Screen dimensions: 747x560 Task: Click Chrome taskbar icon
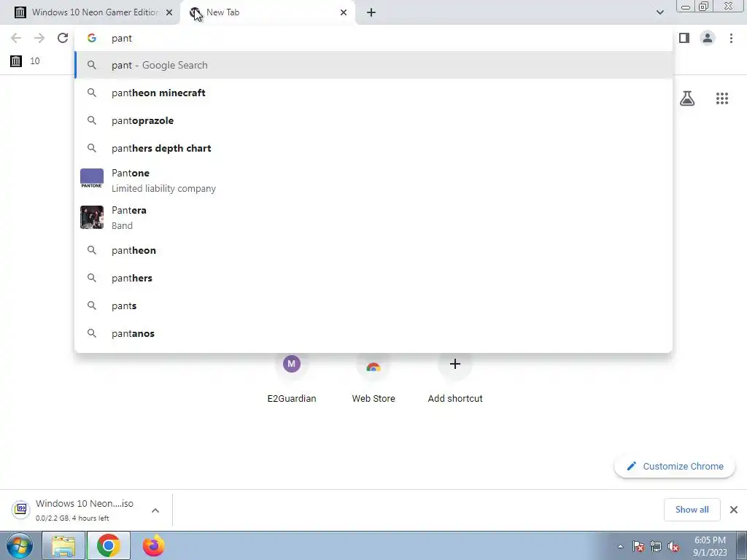(x=108, y=545)
